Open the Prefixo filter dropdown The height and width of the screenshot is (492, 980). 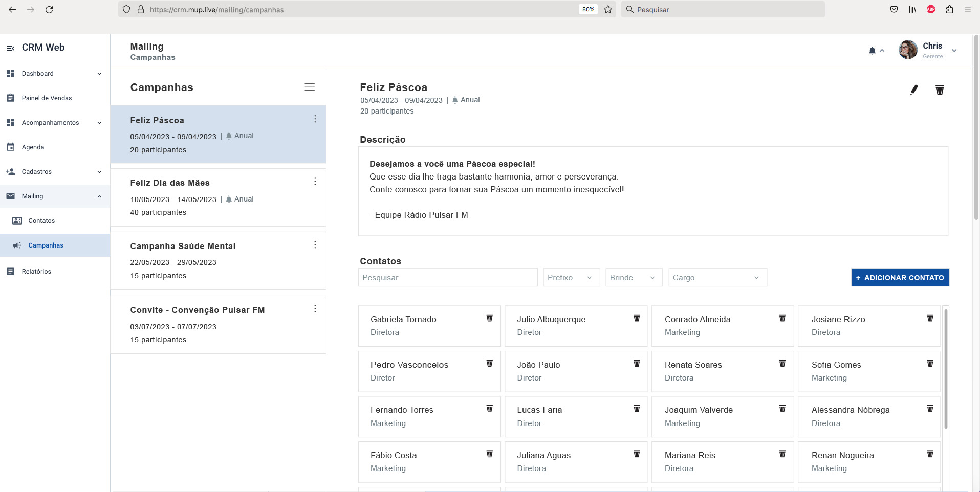(571, 277)
